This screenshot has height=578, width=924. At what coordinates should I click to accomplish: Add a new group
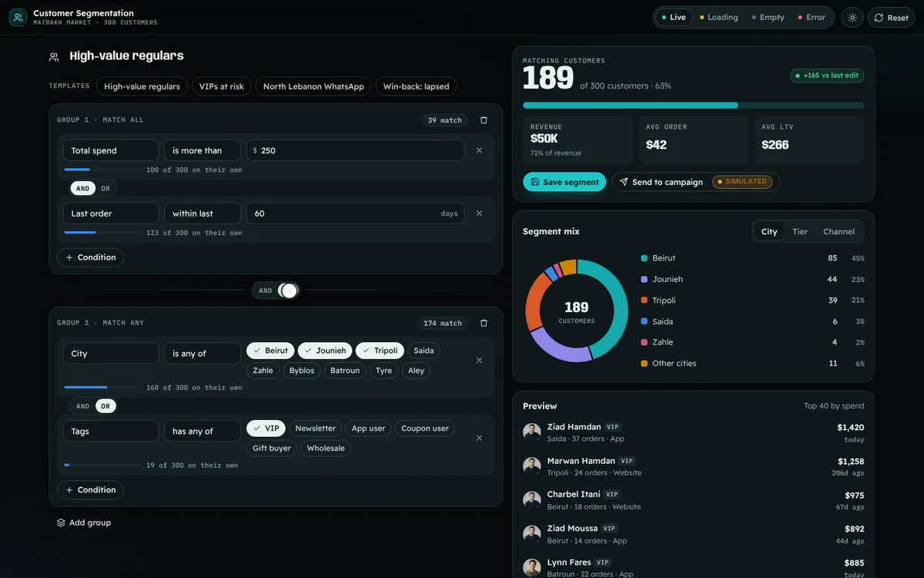(x=84, y=523)
